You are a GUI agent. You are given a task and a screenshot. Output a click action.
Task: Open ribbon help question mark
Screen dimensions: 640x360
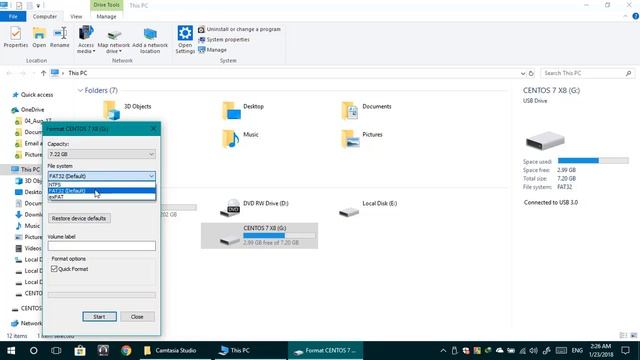point(636,16)
